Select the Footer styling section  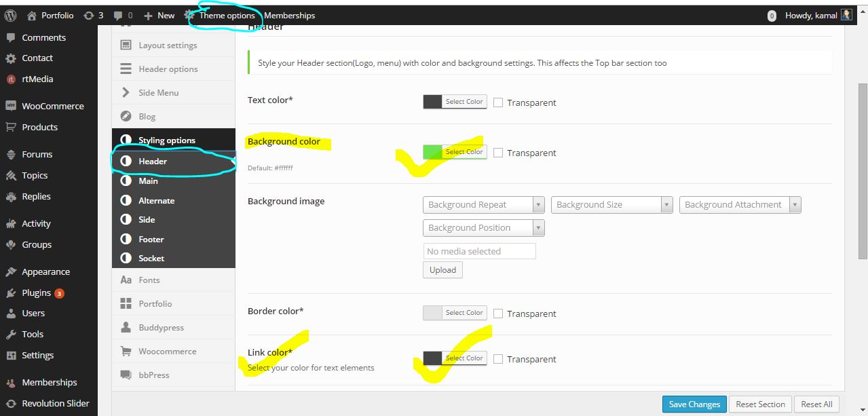point(151,239)
